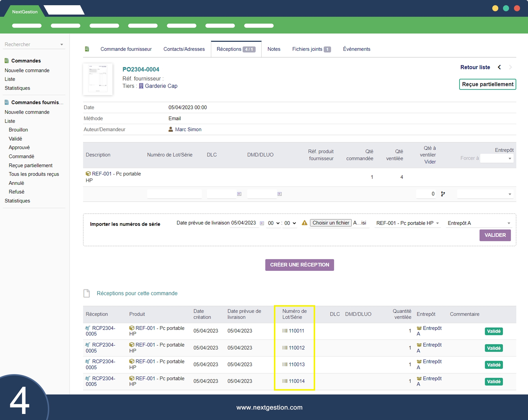Image resolution: width=528 pixels, height=420 pixels.
Task: Open delivery date calendar icon
Action: [262, 223]
